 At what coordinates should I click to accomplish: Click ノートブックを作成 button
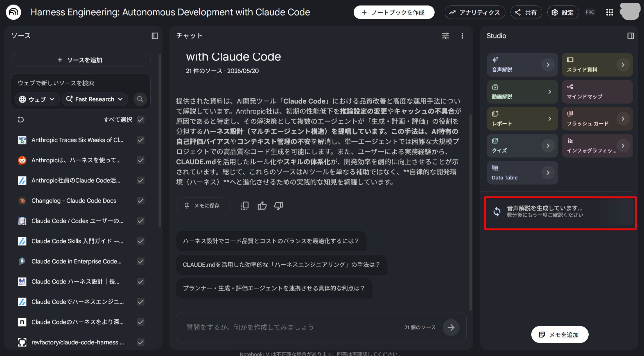tap(394, 12)
